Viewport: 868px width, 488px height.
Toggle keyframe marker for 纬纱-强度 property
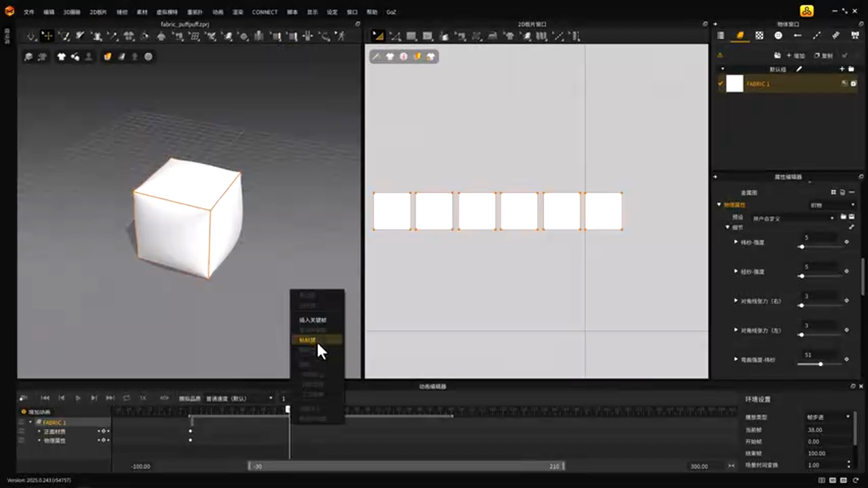pyautogui.click(x=846, y=242)
